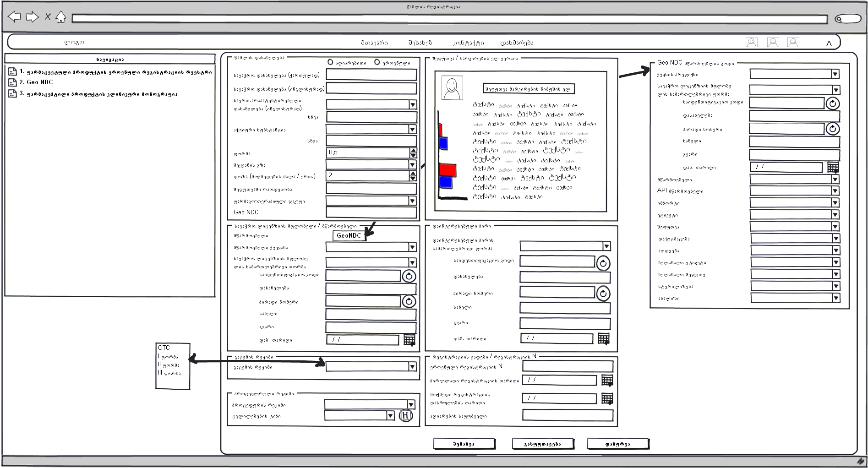Click the browser home icon
Image resolution: width=868 pixels, height=468 pixels.
point(61,17)
